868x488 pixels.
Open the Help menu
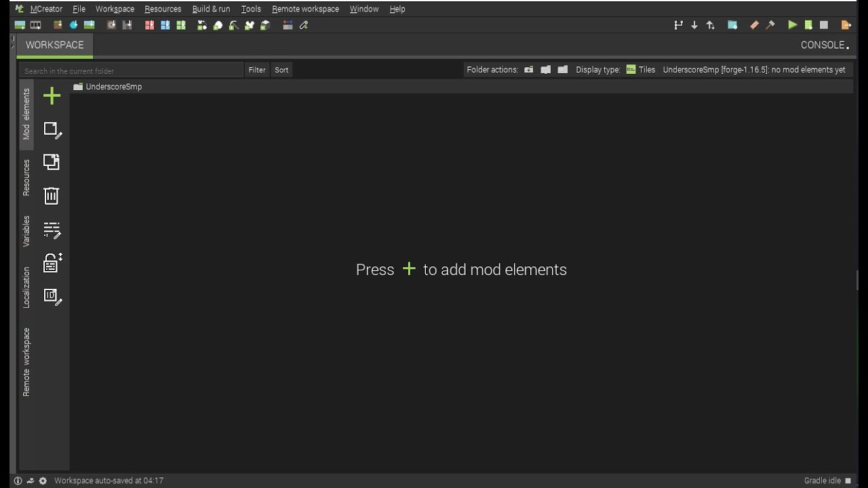coord(397,9)
